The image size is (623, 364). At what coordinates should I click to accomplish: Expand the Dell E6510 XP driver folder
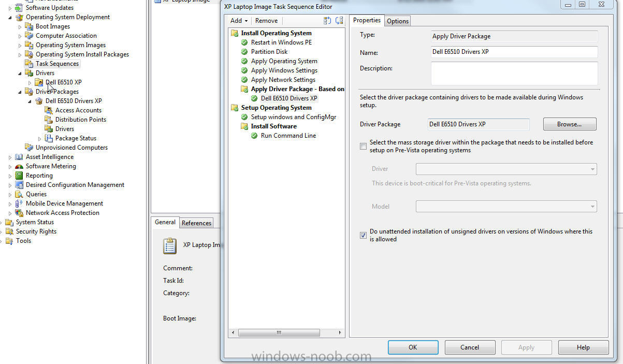[30, 82]
